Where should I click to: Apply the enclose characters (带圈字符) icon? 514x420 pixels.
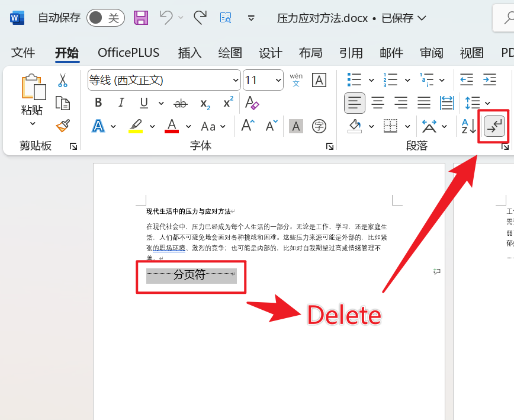tap(320, 126)
